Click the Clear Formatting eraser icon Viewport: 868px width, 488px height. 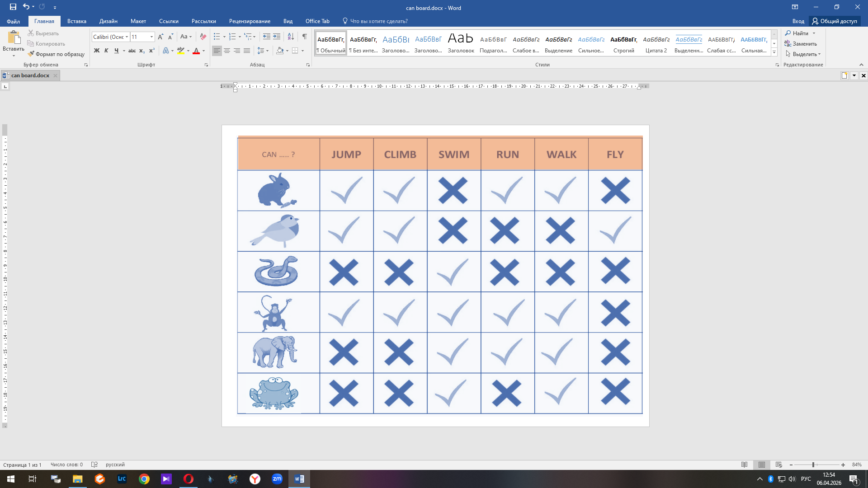tap(203, 37)
